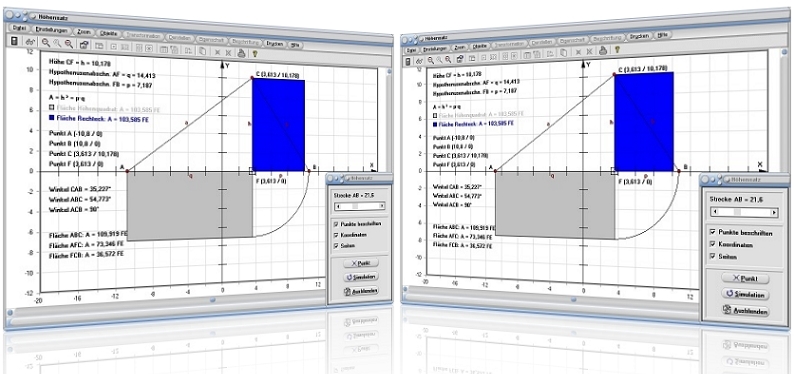Click Ausblenden button in left panel
Image resolution: width=794 pixels, height=374 pixels.
click(x=361, y=292)
